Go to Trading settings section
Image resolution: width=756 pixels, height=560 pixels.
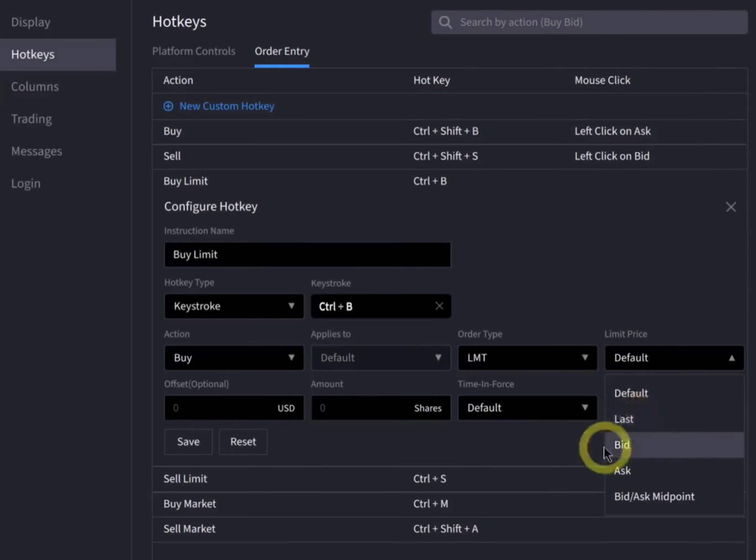click(32, 119)
